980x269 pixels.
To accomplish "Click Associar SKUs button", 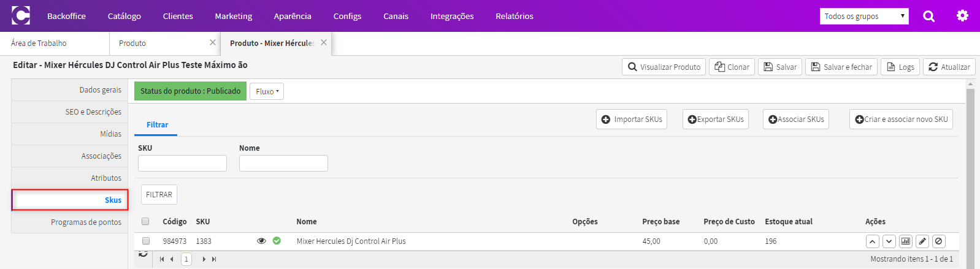I will (796, 119).
